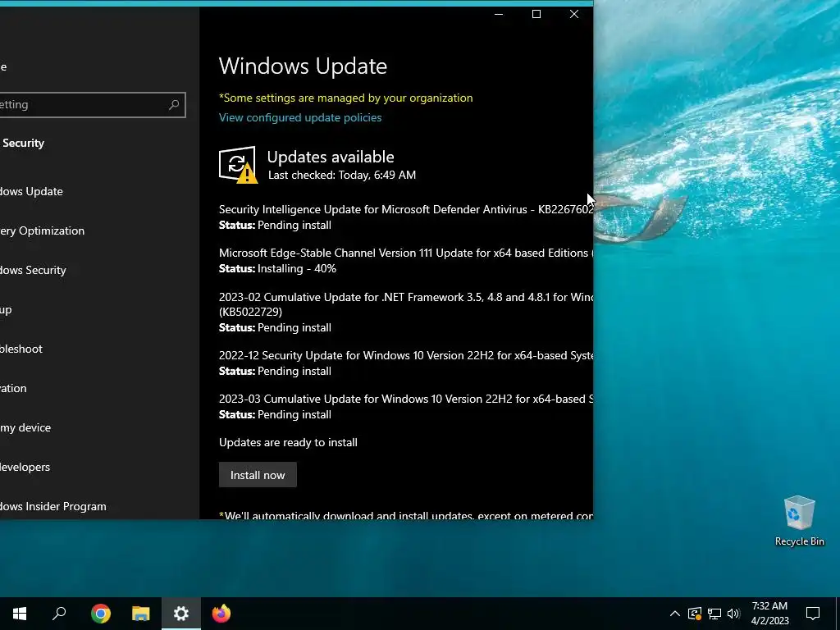
Task: Open Activation sidebar item
Action: pos(13,388)
